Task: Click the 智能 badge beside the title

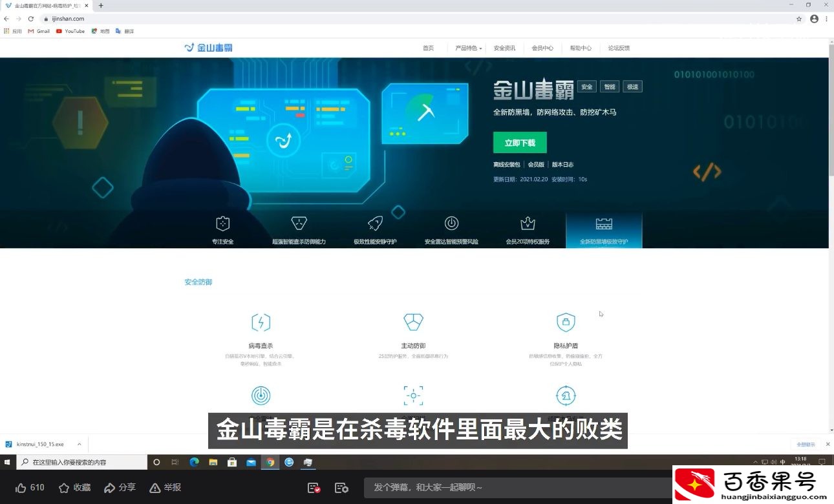Action: pyautogui.click(x=610, y=87)
